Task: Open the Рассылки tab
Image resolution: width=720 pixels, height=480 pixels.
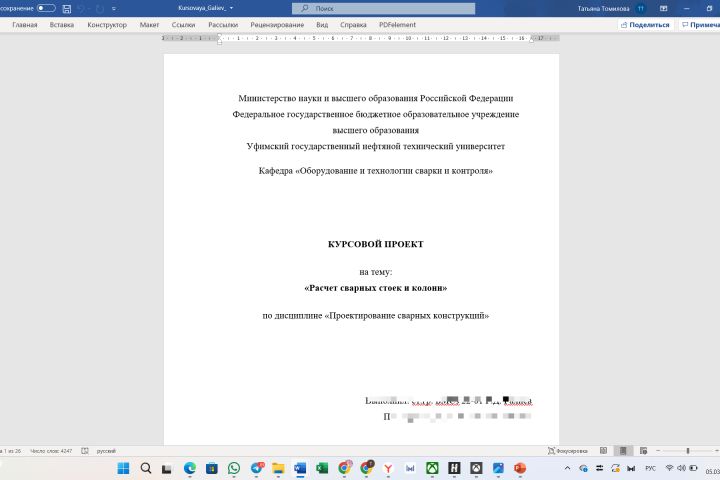Action: click(x=223, y=25)
